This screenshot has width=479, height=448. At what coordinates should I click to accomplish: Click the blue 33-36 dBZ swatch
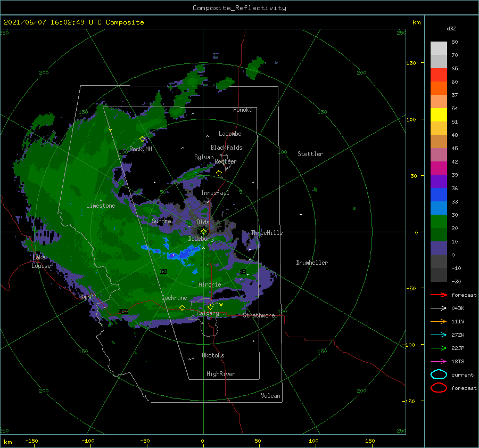click(x=439, y=194)
